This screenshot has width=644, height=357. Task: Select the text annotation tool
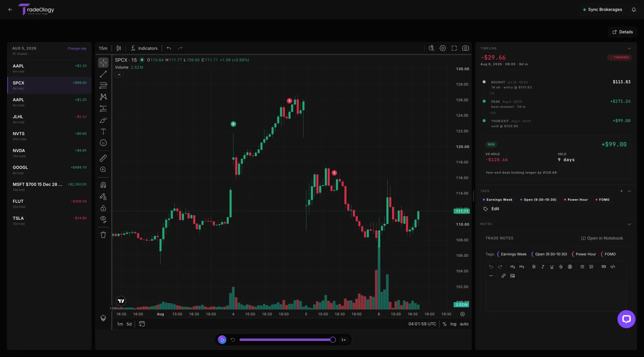[103, 132]
